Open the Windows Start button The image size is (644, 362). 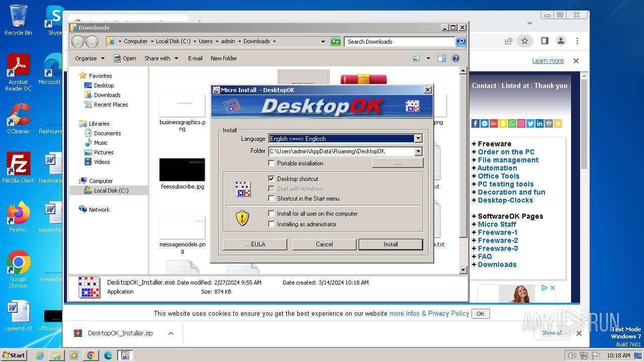14,355
